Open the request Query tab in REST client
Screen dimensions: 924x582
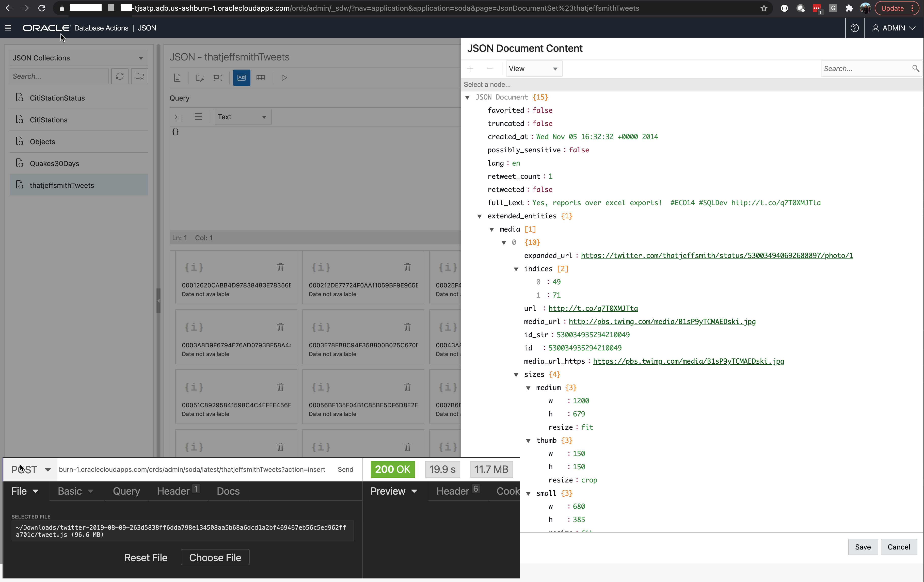pyautogui.click(x=126, y=491)
